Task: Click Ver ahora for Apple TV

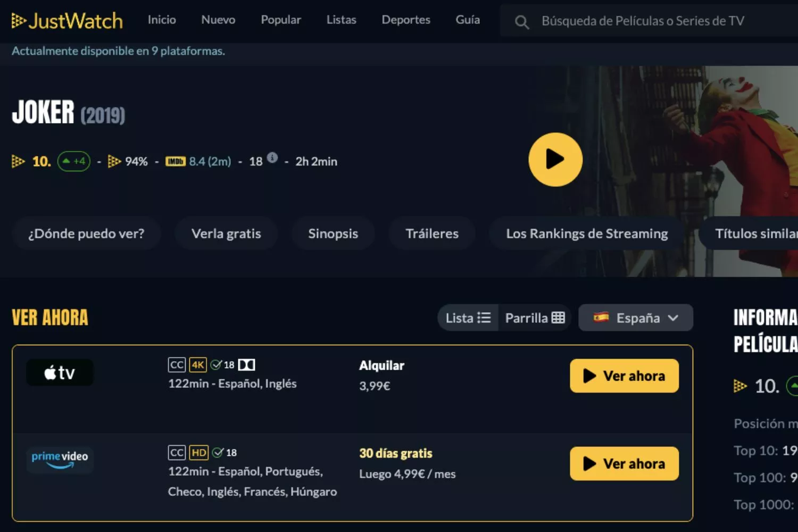Action: pyautogui.click(x=624, y=376)
